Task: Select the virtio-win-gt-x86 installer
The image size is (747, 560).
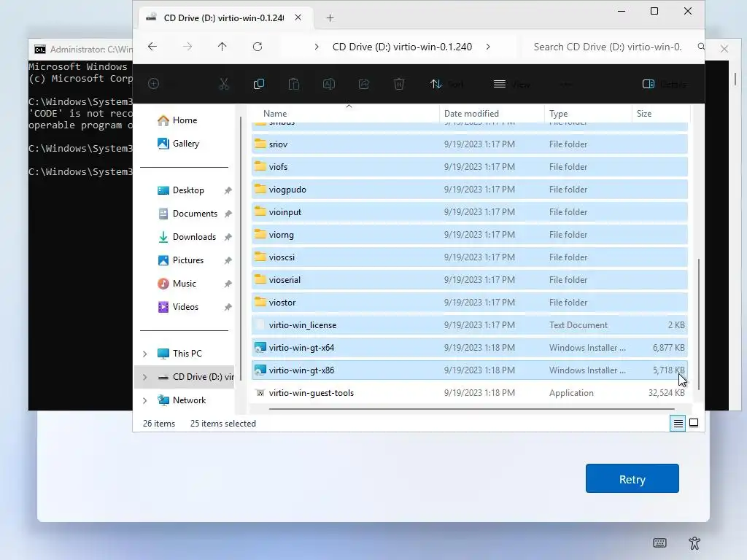Action: [469, 370]
